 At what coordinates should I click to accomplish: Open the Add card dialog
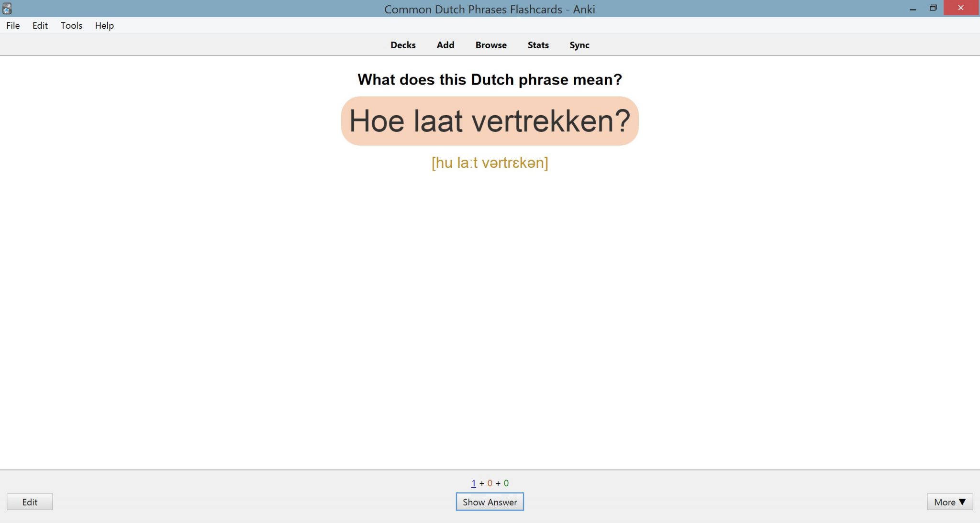(445, 44)
